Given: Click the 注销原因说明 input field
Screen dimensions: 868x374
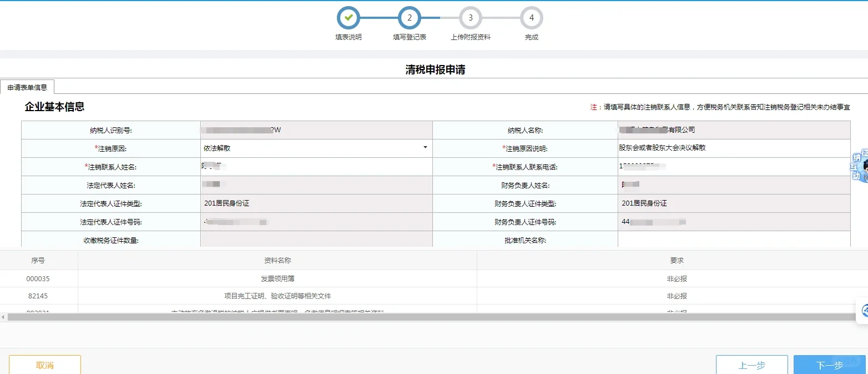Looking at the screenshot, I should (x=733, y=148).
